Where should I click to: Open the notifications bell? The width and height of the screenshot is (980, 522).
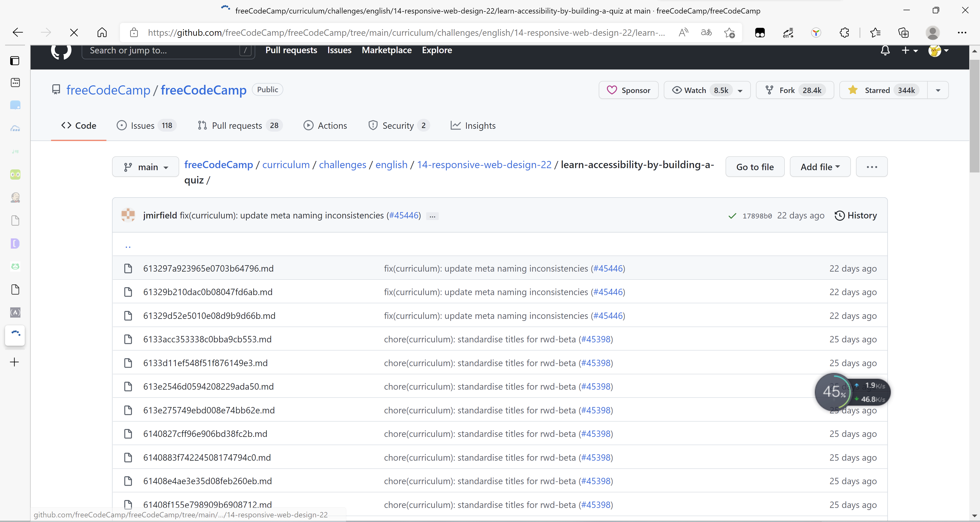(x=885, y=50)
